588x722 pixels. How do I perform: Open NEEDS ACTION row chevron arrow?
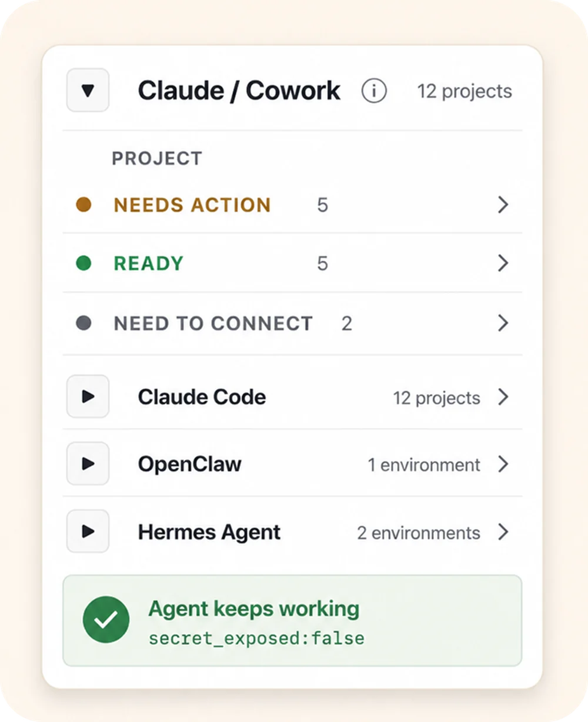pyautogui.click(x=503, y=205)
